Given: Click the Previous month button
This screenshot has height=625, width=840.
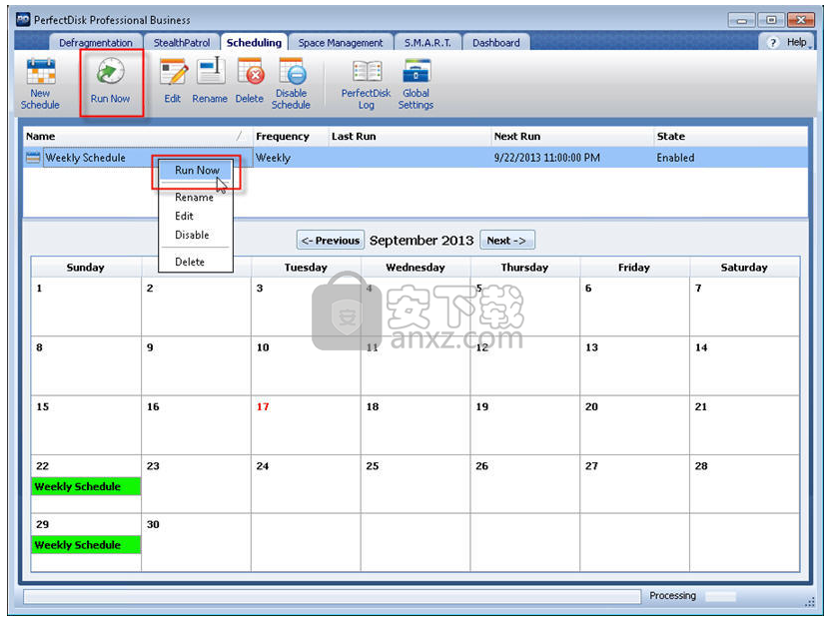Looking at the screenshot, I should [331, 241].
